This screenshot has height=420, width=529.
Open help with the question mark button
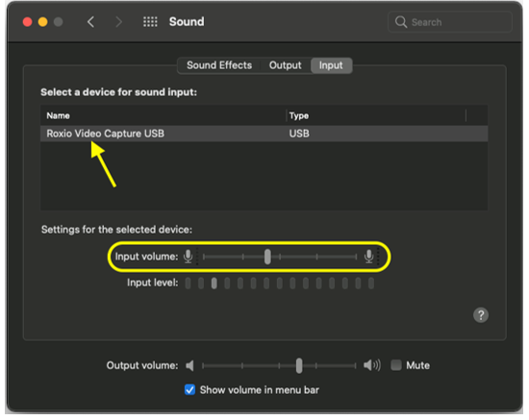click(x=481, y=315)
